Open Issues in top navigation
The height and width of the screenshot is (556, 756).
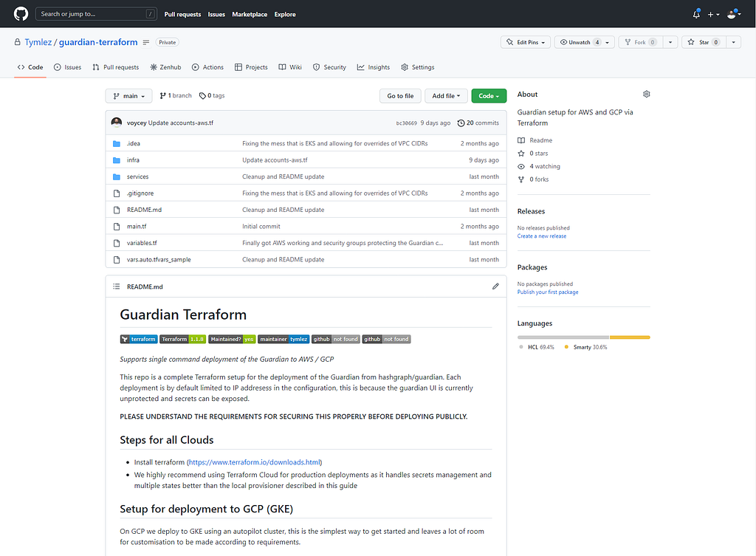click(216, 15)
